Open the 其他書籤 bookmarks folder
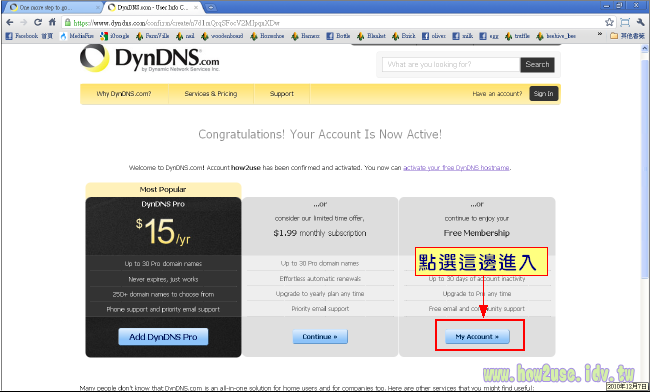Screen dimensions: 650x392 tap(628, 36)
